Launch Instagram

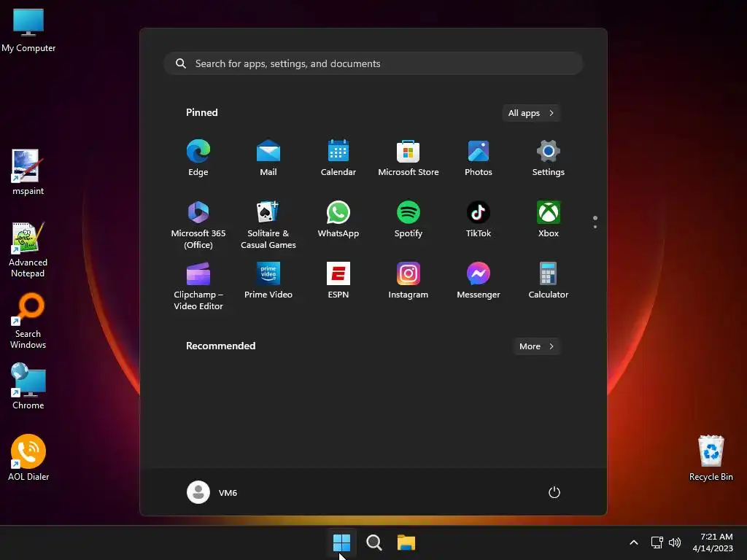pyautogui.click(x=409, y=281)
